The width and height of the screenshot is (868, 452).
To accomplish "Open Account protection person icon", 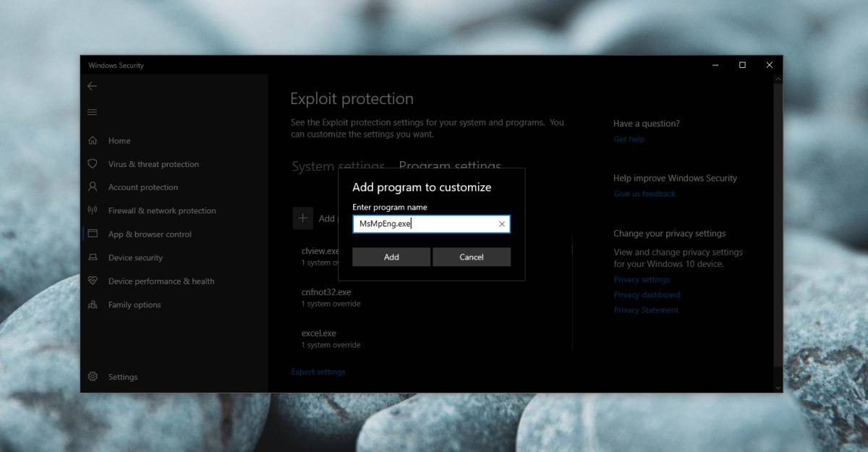I will coord(93,187).
